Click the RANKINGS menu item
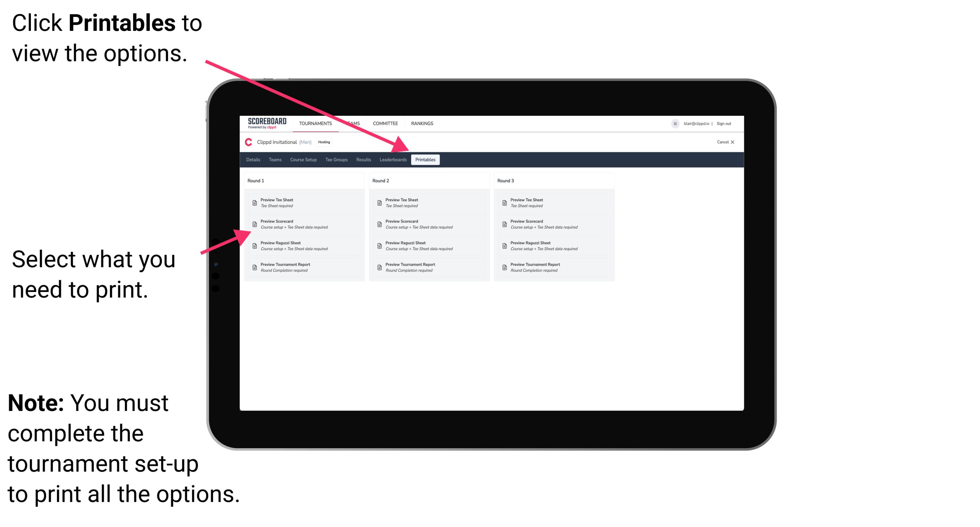 (x=425, y=125)
